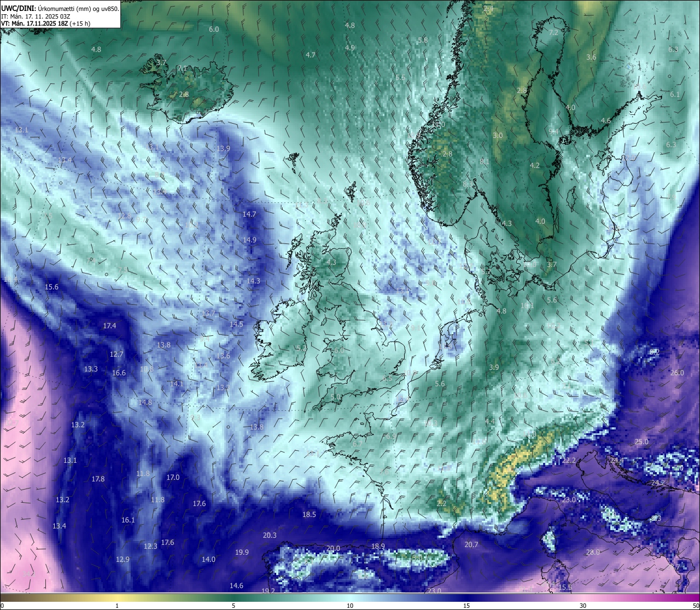Click the map value 17.0

point(173,477)
